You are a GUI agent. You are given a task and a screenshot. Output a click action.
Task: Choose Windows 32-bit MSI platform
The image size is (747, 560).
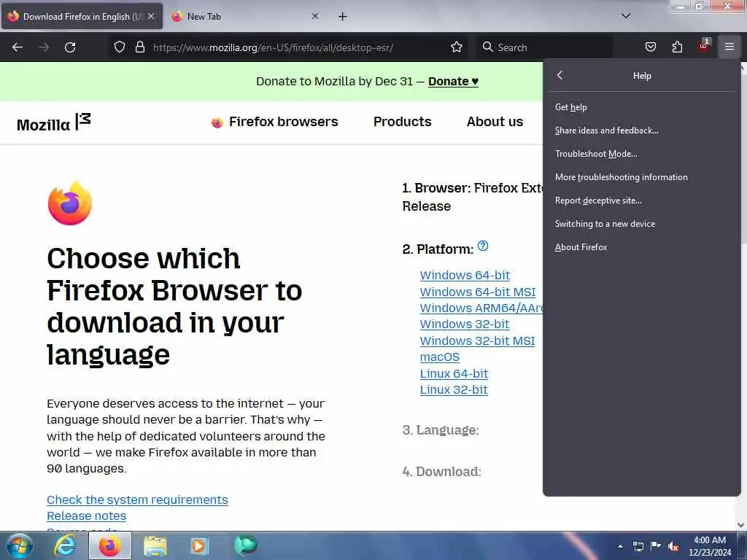coord(477,341)
